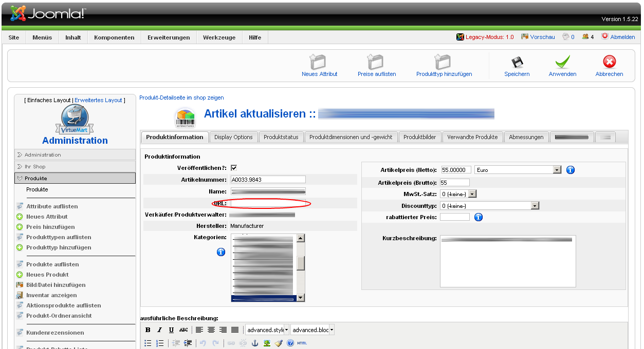Toggle bold formatting in the editor
Screen dimensions: 644x349
[148, 330]
